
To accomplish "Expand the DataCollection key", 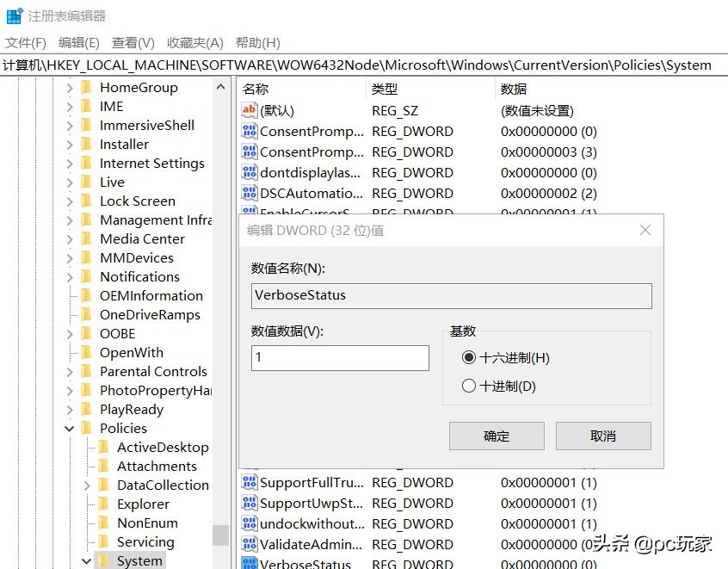I will pyautogui.click(x=86, y=485).
